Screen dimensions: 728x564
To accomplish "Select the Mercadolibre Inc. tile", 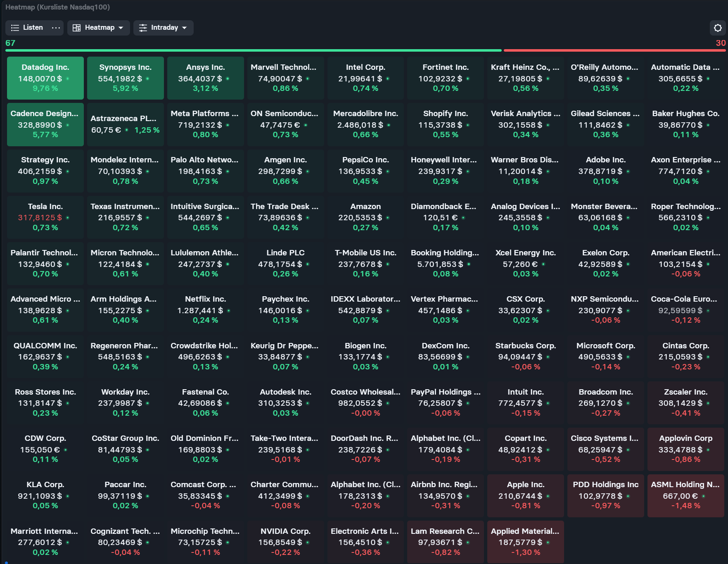I will (366, 124).
